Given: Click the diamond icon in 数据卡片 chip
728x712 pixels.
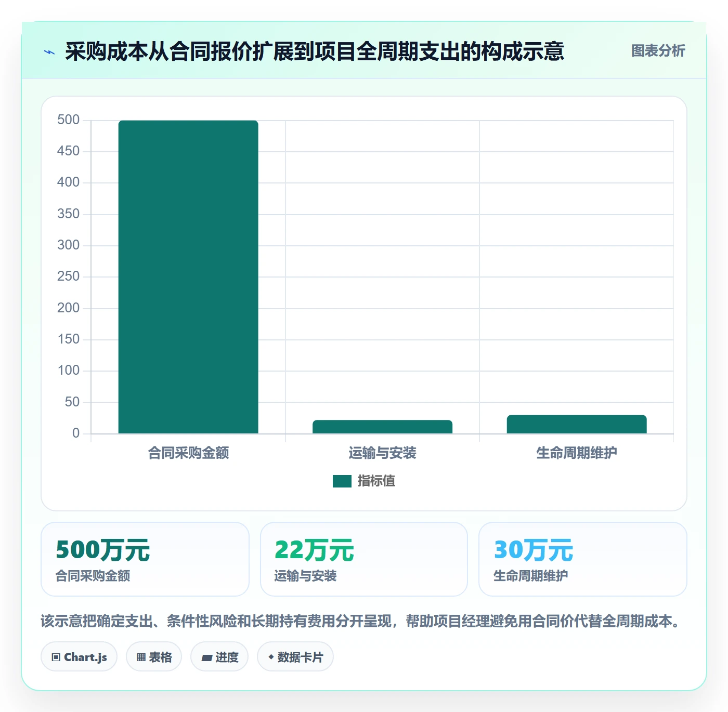Looking at the screenshot, I should tap(271, 657).
